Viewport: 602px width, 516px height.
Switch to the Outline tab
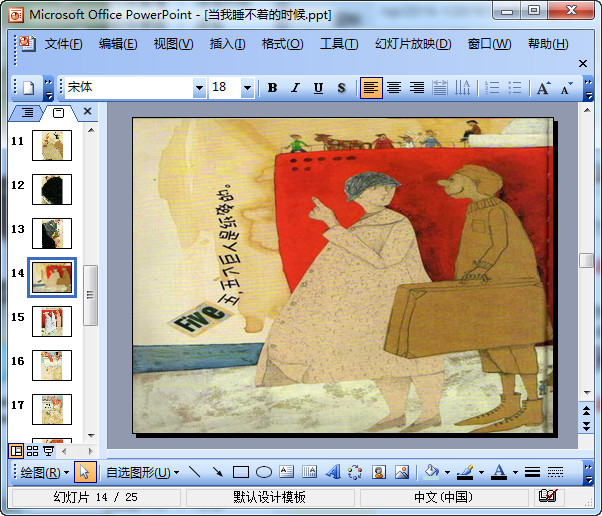pyautogui.click(x=27, y=112)
